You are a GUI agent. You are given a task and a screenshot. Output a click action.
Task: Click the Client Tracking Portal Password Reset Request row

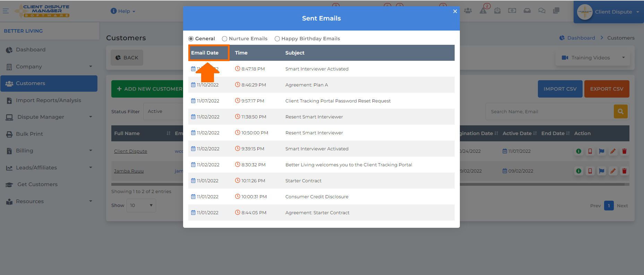click(321, 101)
